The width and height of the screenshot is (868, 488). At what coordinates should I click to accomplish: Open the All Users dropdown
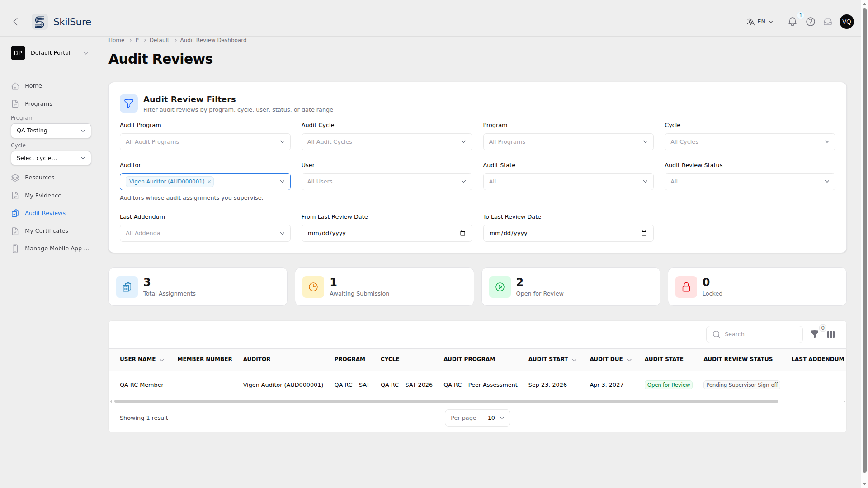(387, 182)
